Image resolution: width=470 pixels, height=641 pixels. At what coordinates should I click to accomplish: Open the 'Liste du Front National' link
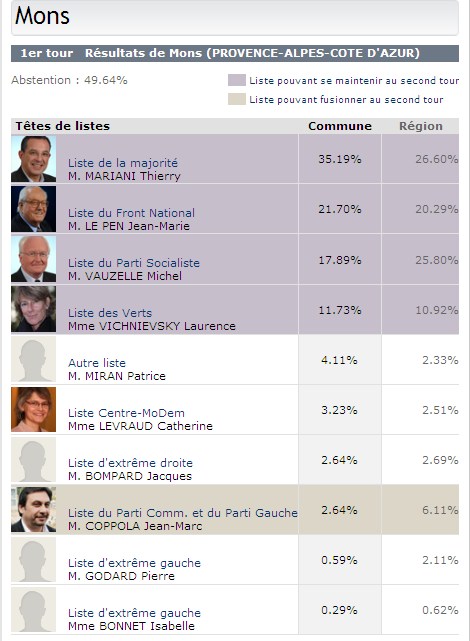point(131,213)
